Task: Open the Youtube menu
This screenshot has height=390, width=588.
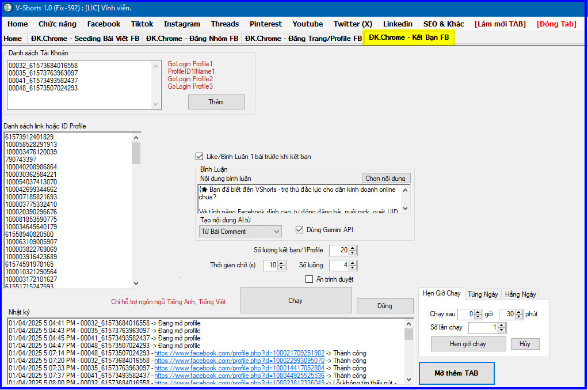Action: tap(308, 24)
